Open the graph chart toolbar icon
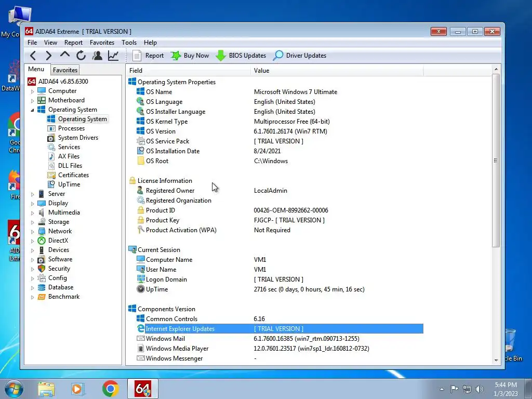The image size is (532, 399). [113, 55]
